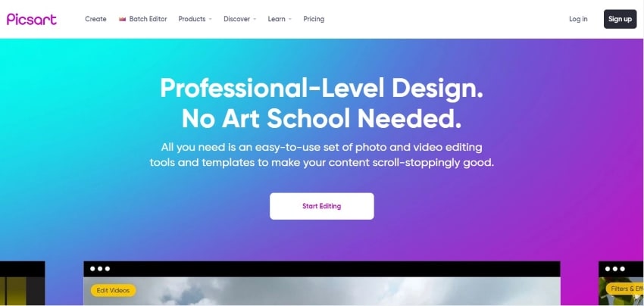Click the crown icon beside Batch Editor
Image resolution: width=644 pixels, height=306 pixels.
point(123,19)
